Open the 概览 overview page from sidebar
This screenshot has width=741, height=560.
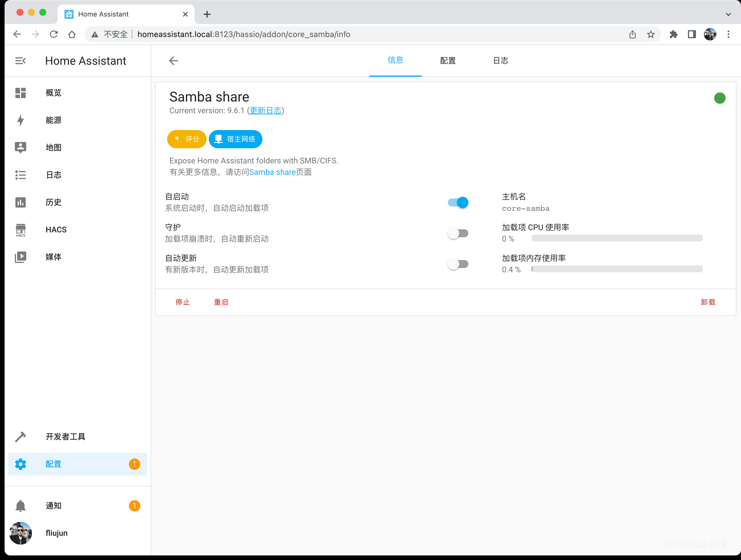point(20,93)
